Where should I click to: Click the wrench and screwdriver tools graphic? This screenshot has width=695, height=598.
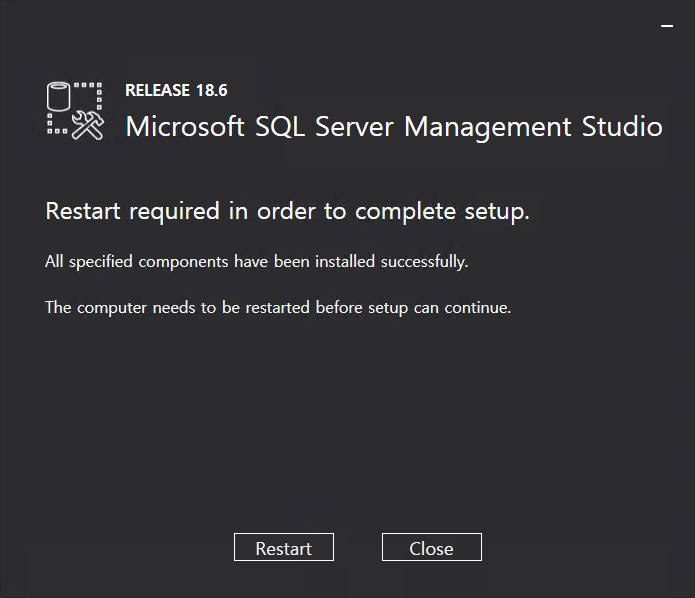click(89, 125)
